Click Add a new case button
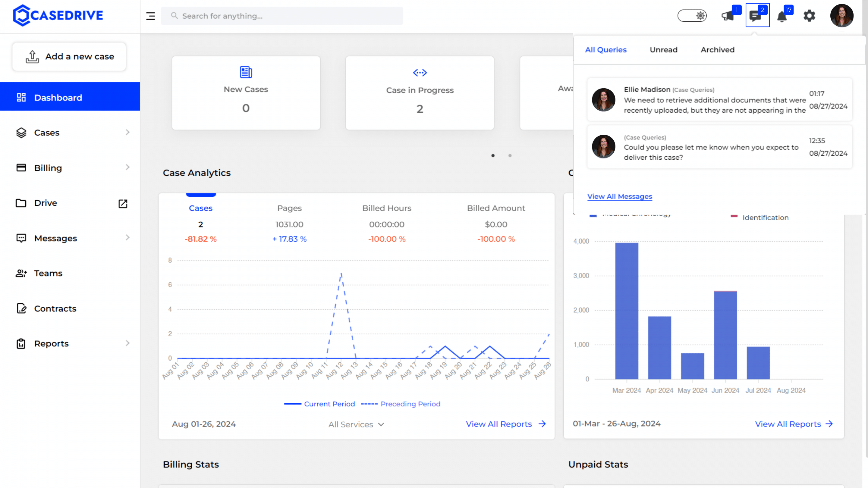The width and height of the screenshot is (868, 488). [x=69, y=57]
